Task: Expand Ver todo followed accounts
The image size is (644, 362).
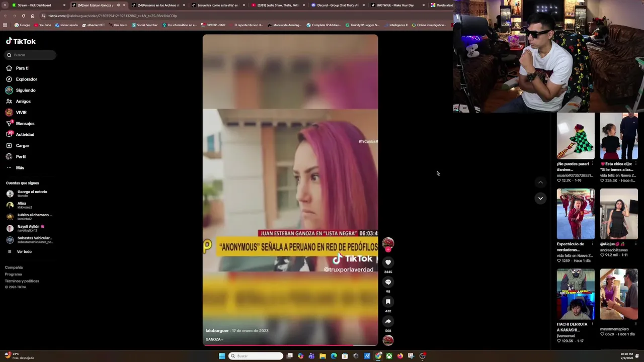Action: (19, 252)
